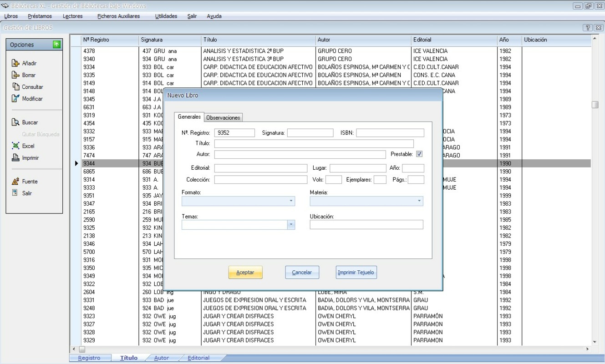Click the Borrar icon in Opciones

click(x=15, y=75)
